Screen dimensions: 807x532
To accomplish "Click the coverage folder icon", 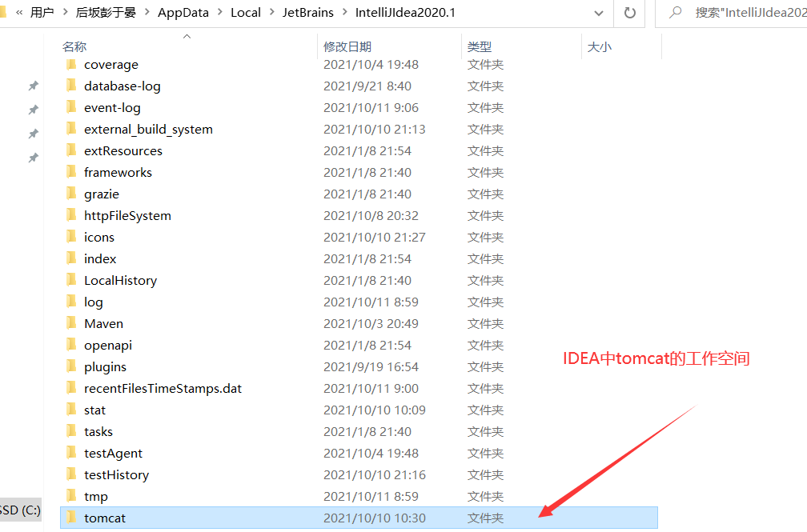I will (71, 64).
